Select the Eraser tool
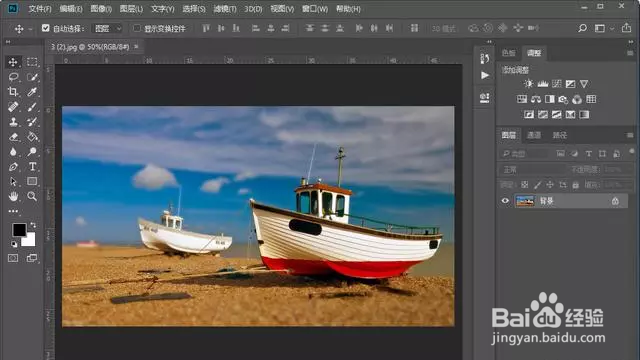This screenshot has width=640, height=360. 13,137
